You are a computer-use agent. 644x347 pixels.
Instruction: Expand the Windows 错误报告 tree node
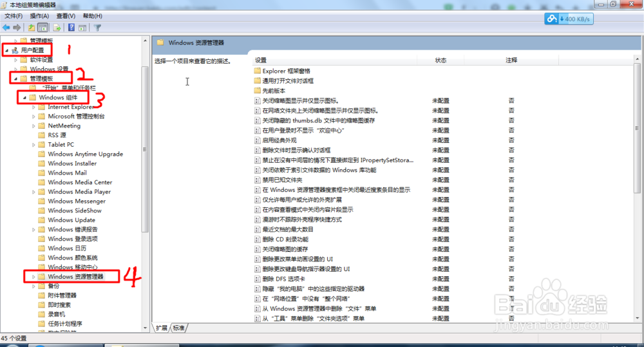pos(33,230)
